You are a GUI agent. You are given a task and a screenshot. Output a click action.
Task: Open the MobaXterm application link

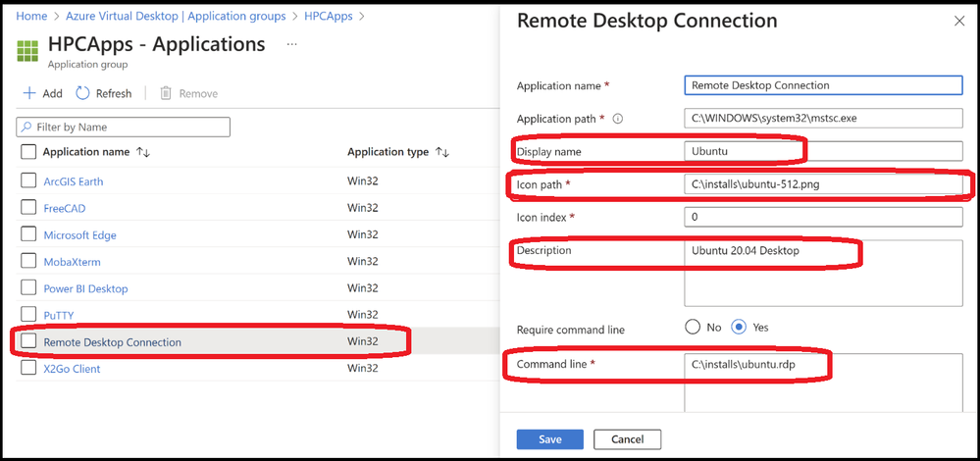(x=72, y=262)
